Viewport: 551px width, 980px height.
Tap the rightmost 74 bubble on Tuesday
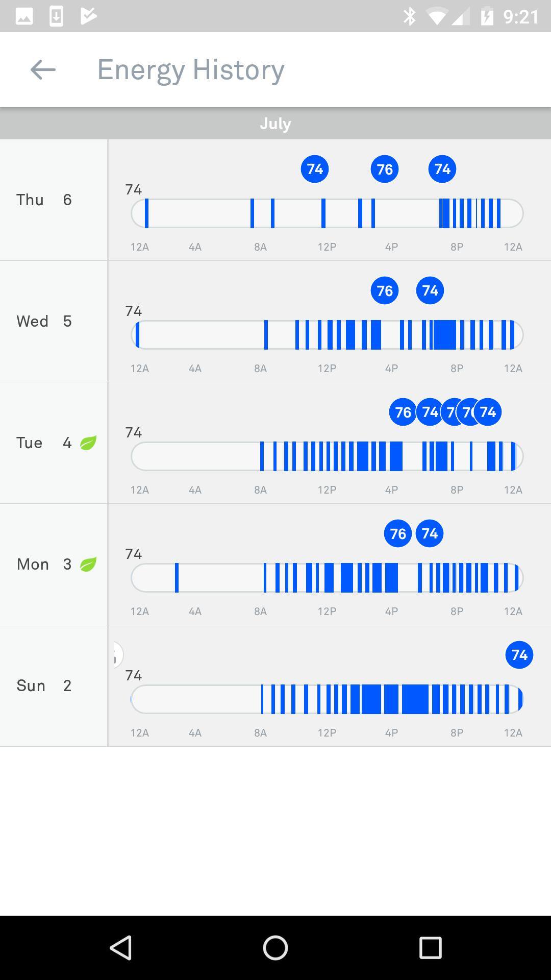coord(489,412)
